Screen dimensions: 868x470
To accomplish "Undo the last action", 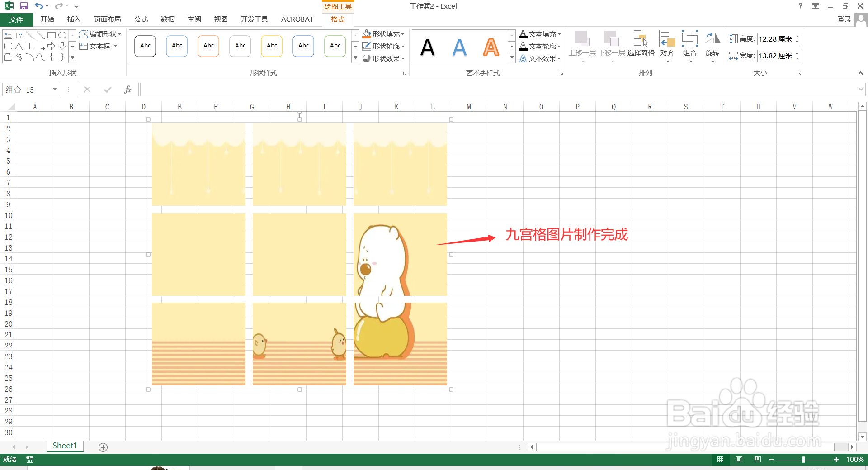I will click(x=39, y=6).
